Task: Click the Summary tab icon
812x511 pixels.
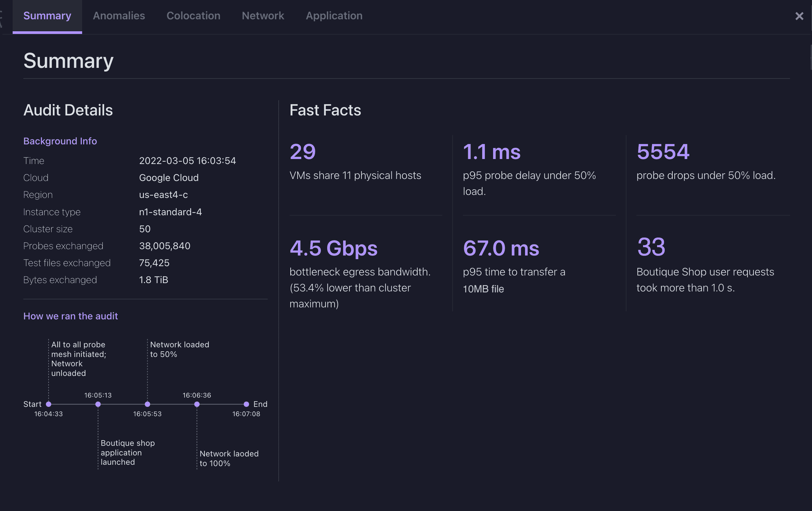Action: click(x=47, y=15)
